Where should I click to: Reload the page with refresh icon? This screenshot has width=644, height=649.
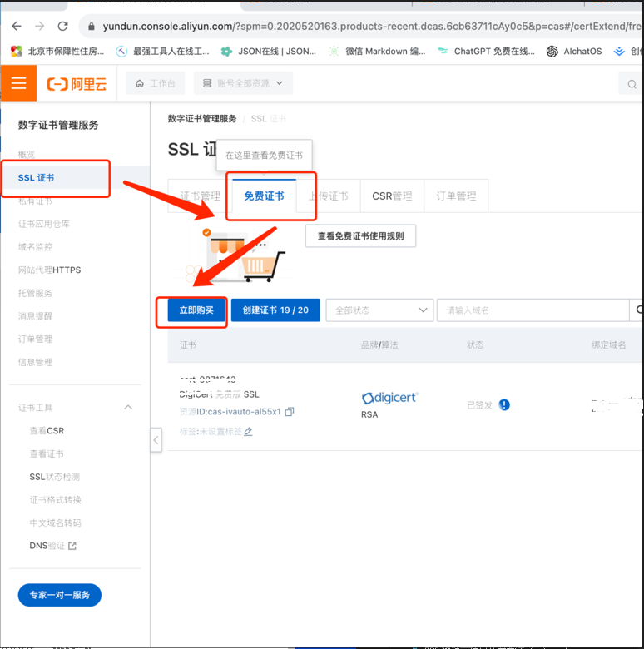(62, 27)
